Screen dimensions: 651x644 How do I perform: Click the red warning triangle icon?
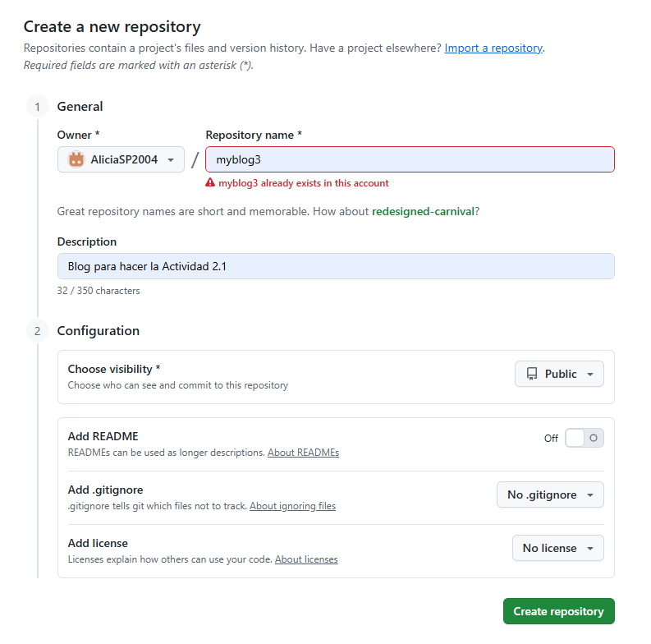pyautogui.click(x=210, y=183)
